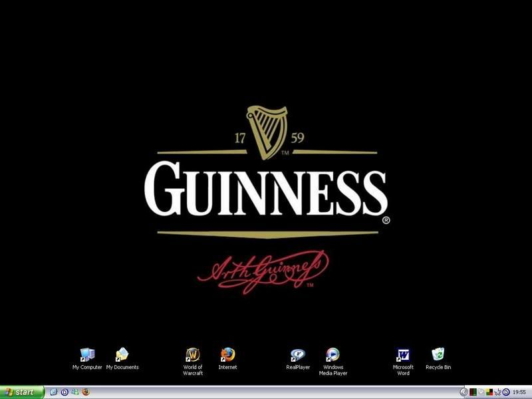The height and width of the screenshot is (399, 532).
Task: Click the star-shaped tray icon
Action: 497,392
